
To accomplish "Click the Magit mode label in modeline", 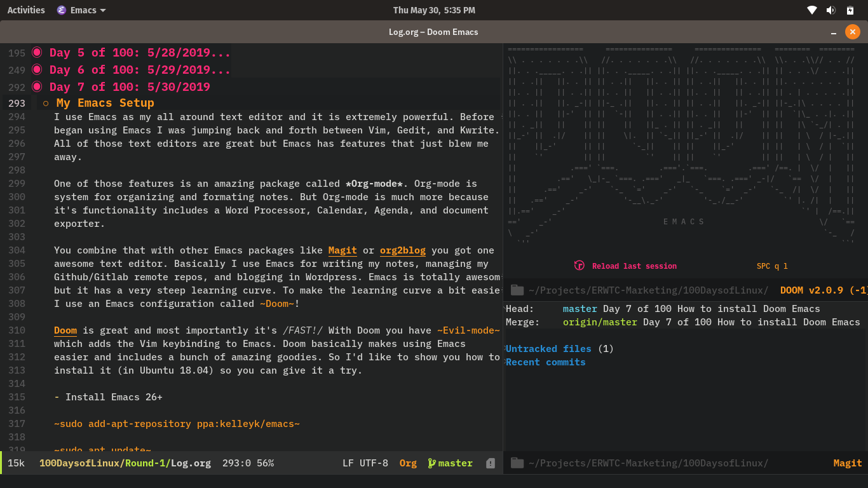I will (848, 463).
